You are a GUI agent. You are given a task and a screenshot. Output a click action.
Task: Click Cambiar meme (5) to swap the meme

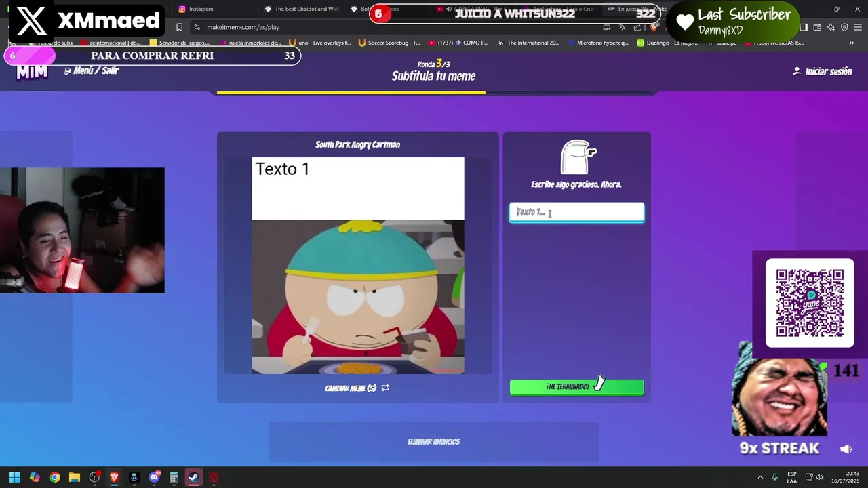357,388
